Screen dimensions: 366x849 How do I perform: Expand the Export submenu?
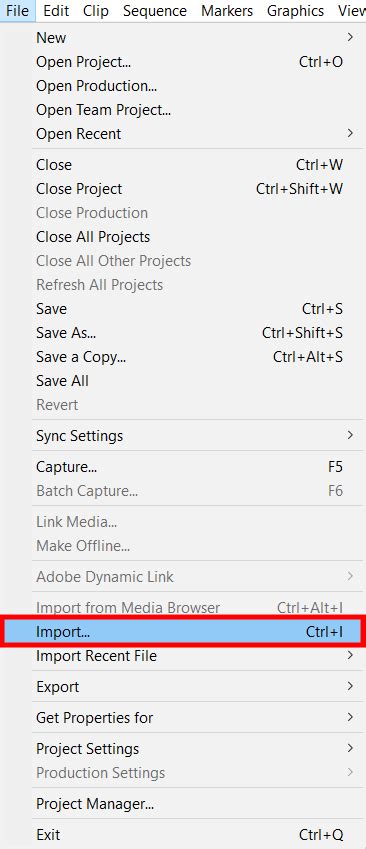[194, 687]
